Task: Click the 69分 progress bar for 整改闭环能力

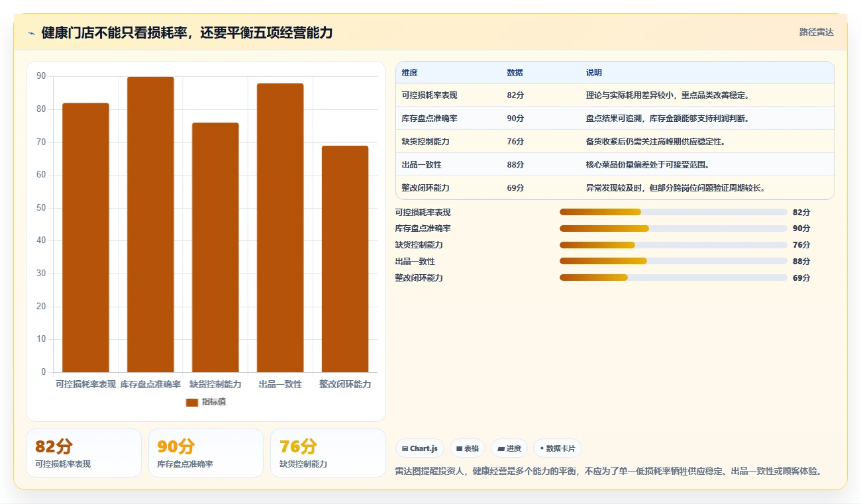Action: click(673, 277)
